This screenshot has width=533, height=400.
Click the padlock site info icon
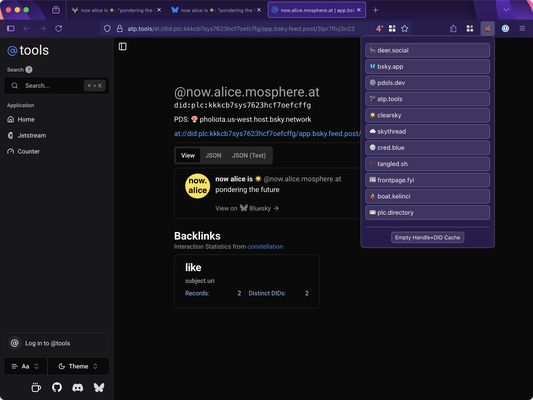click(x=120, y=29)
